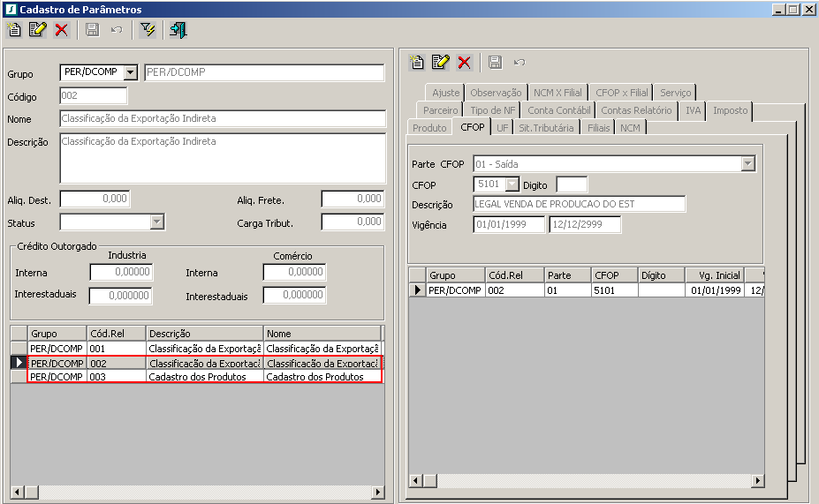Click the 5101 cell in right grid

614,290
